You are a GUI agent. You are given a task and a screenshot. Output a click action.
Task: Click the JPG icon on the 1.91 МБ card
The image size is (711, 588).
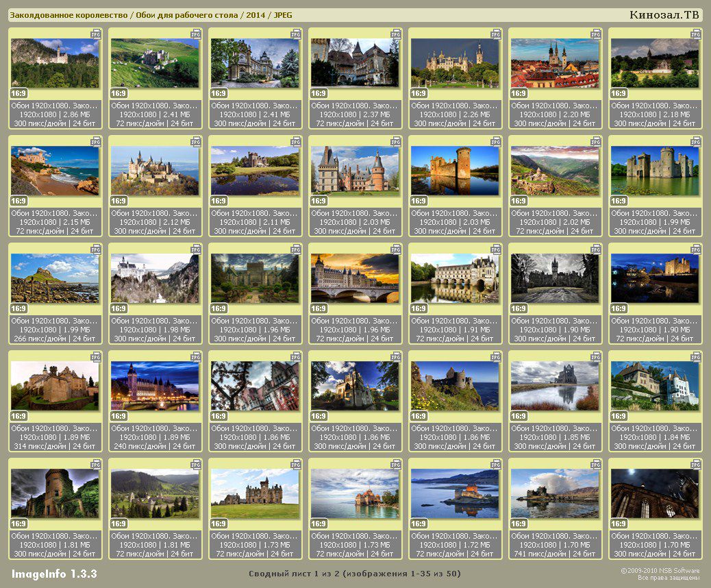click(x=496, y=249)
